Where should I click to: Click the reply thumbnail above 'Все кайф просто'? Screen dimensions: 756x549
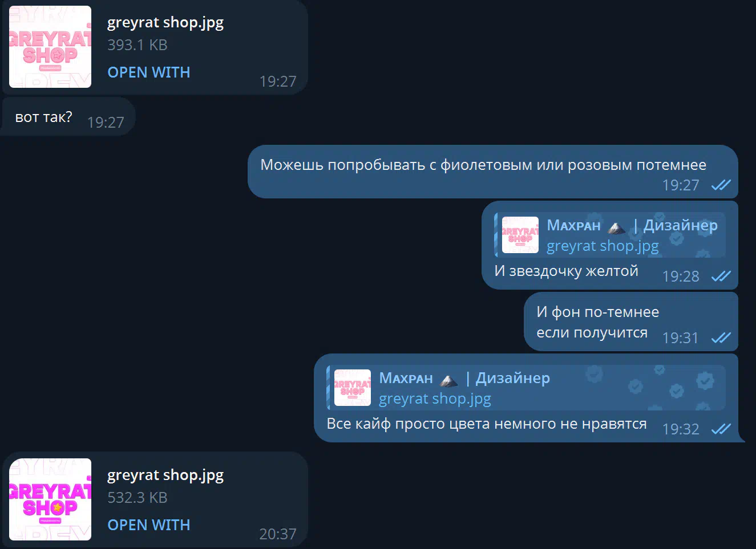click(x=353, y=388)
